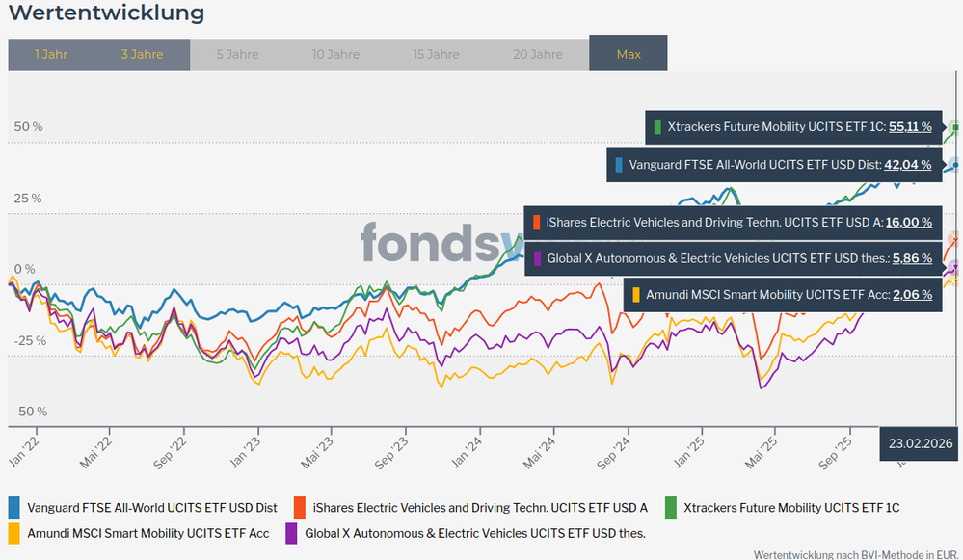This screenshot has height=560, width=963.
Task: Click the 2,06 % Amundi tooltip value
Action: pos(913,295)
